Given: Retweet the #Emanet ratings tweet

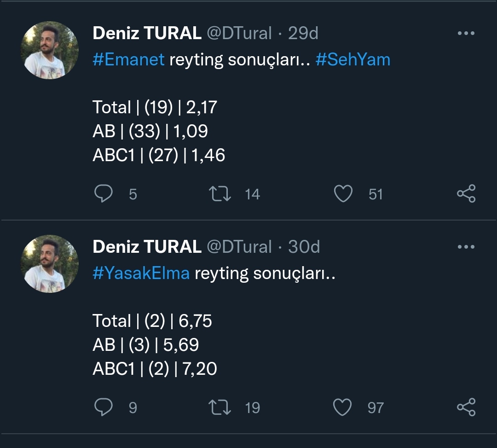Looking at the screenshot, I should coord(220,194).
